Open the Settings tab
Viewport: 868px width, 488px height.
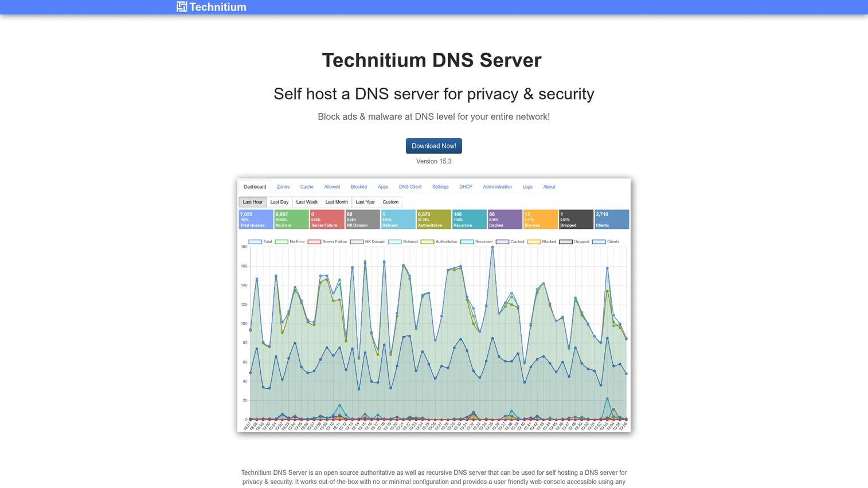(440, 187)
